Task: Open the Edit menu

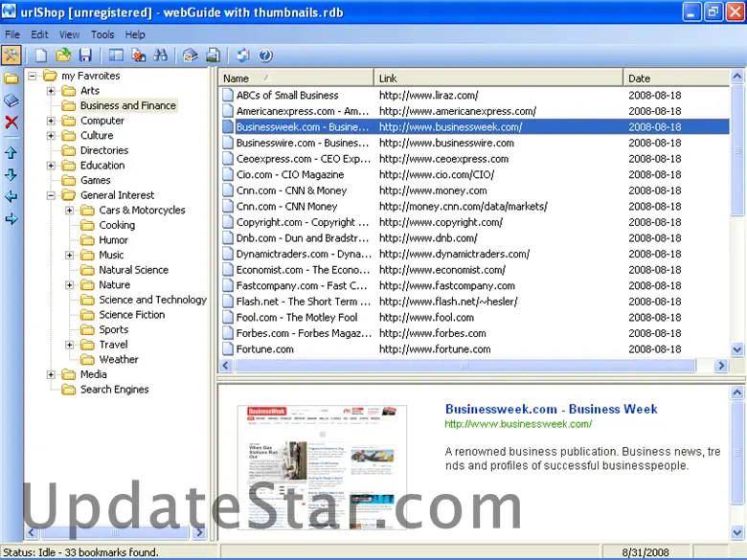Action: tap(39, 34)
